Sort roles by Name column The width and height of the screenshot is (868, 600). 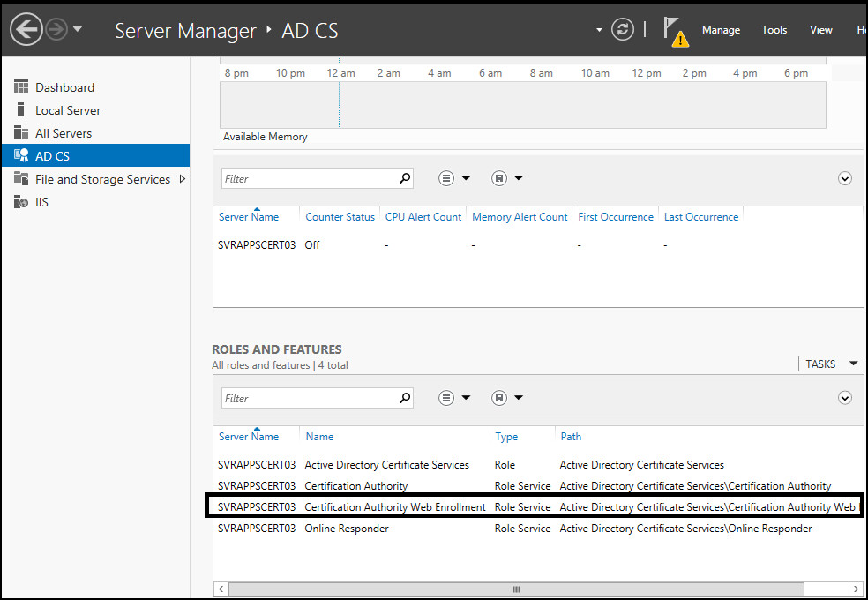(319, 437)
